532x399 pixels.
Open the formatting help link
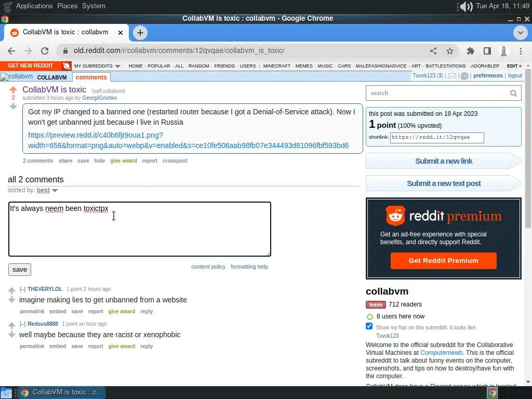[249, 267]
